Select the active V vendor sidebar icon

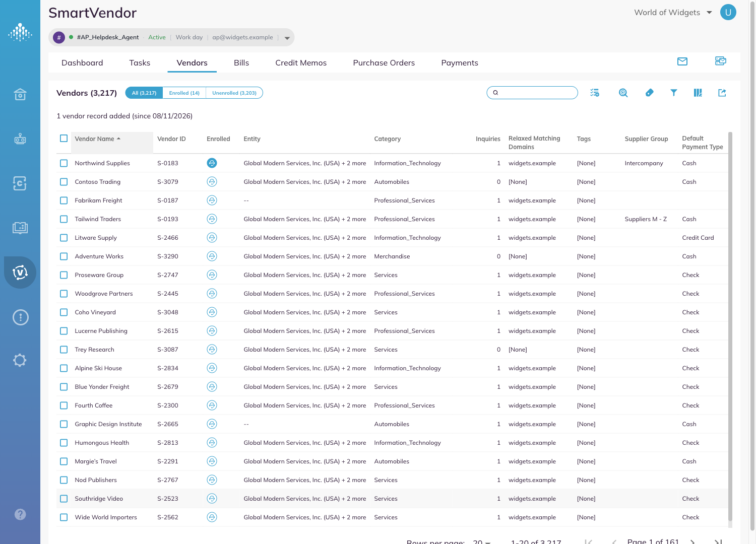coord(20,273)
